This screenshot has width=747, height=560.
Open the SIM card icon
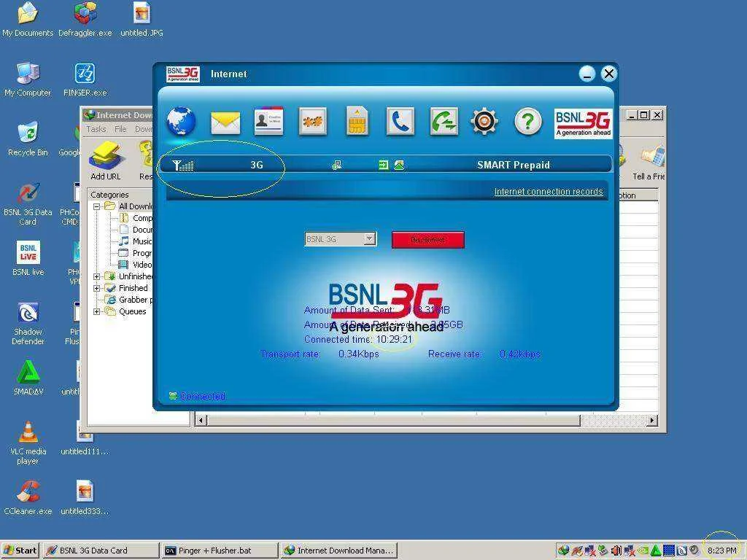[357, 122]
